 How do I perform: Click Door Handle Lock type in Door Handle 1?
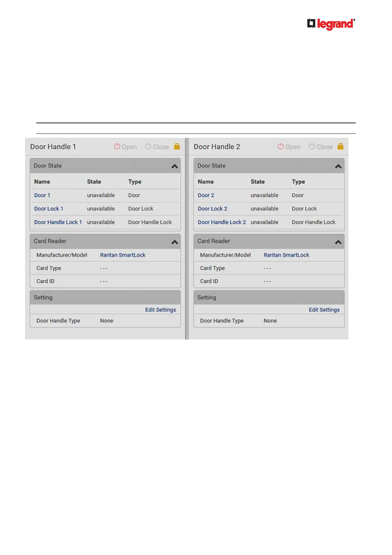tap(150, 222)
